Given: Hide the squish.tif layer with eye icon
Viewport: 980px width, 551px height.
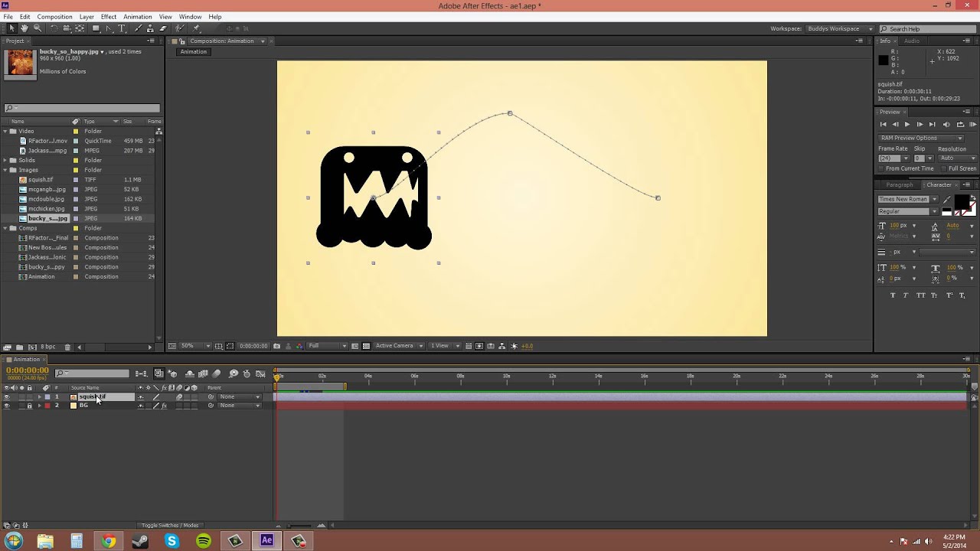Looking at the screenshot, I should pos(7,396).
